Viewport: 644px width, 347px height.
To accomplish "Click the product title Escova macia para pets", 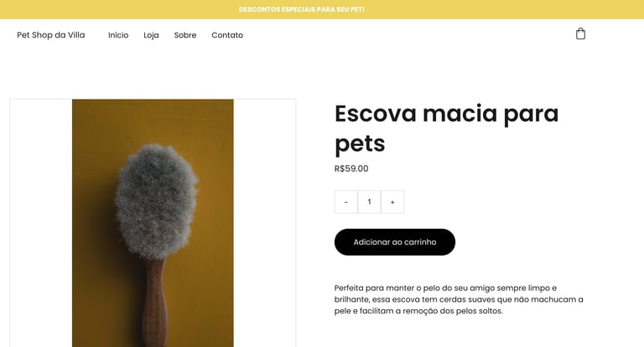I will point(446,128).
